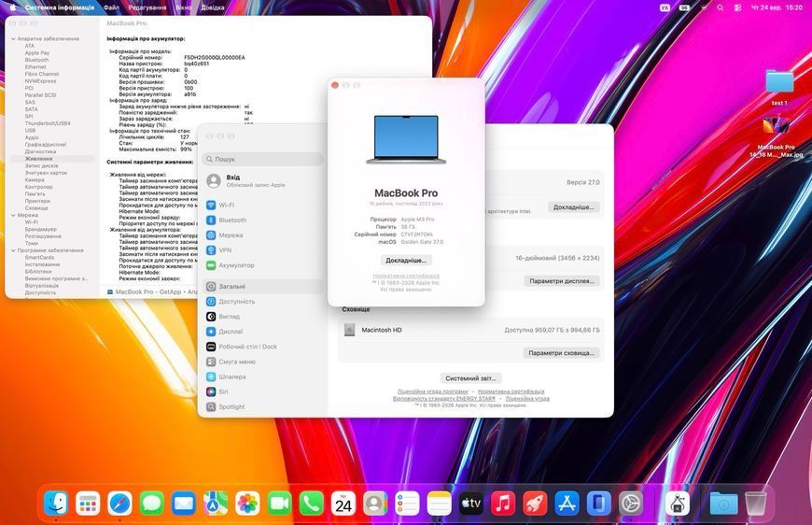Open Maps app in the Dock

(216, 504)
